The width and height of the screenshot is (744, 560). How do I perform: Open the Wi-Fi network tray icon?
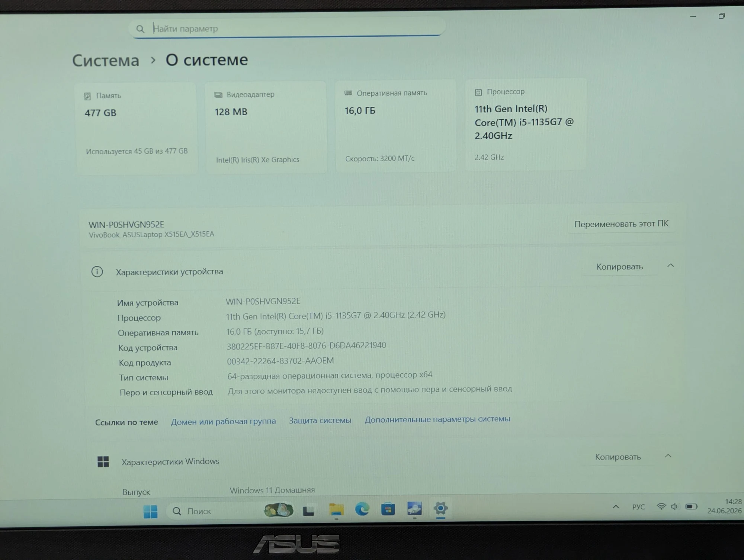click(661, 506)
